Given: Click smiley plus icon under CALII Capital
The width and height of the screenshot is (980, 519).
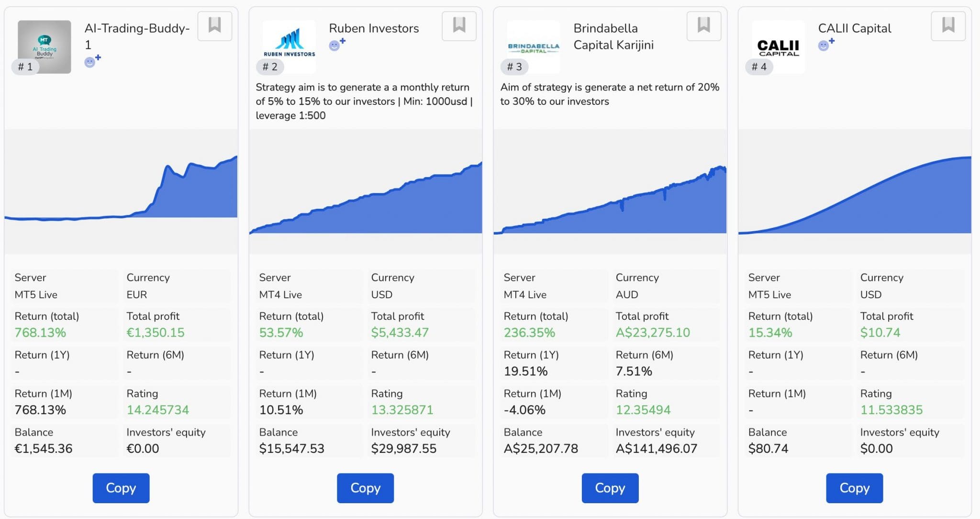Looking at the screenshot, I should pyautogui.click(x=826, y=45).
